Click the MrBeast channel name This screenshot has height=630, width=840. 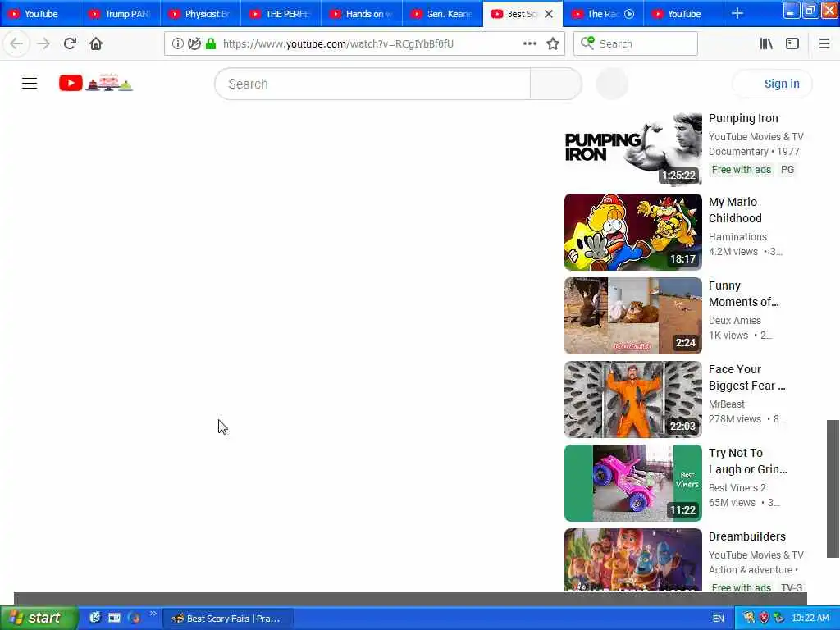[x=727, y=404]
